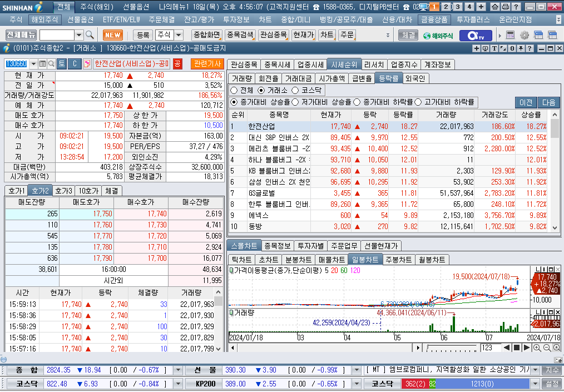Select GS글로벌 row in ranking table
The image size is (564, 392).
(x=388, y=193)
